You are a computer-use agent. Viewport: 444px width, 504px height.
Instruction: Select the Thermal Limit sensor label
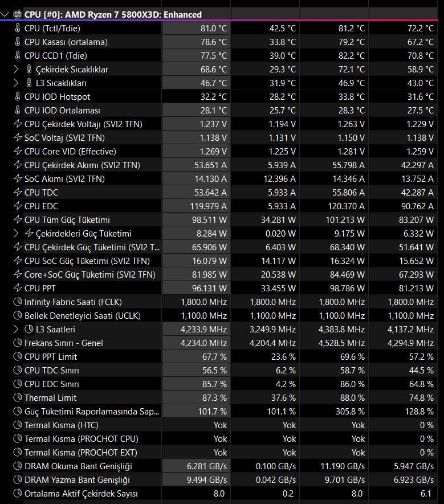[x=50, y=397]
